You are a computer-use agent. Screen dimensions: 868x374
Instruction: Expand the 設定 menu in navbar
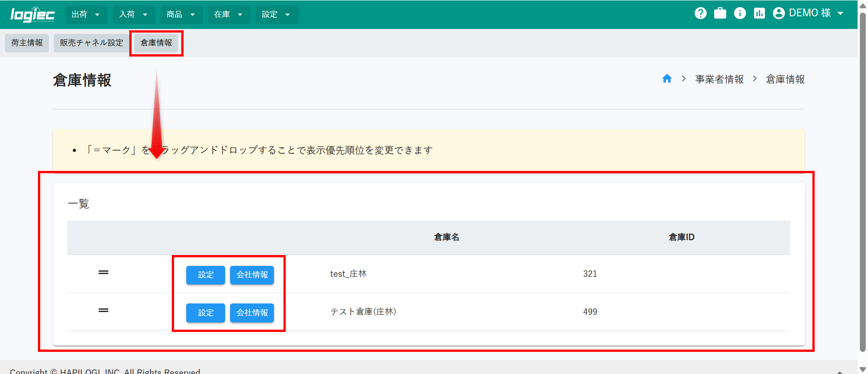pos(276,14)
